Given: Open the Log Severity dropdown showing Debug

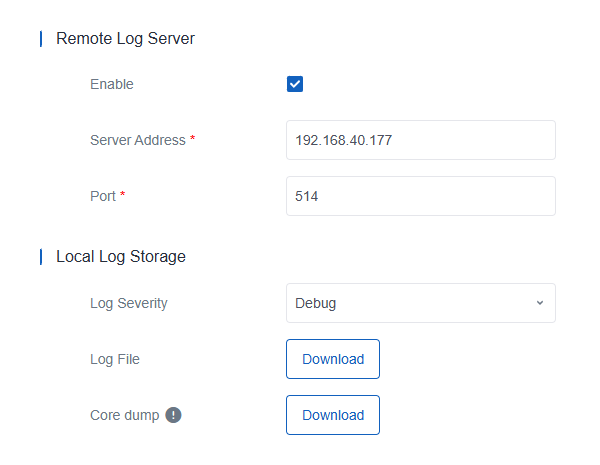Looking at the screenshot, I should click(x=421, y=303).
